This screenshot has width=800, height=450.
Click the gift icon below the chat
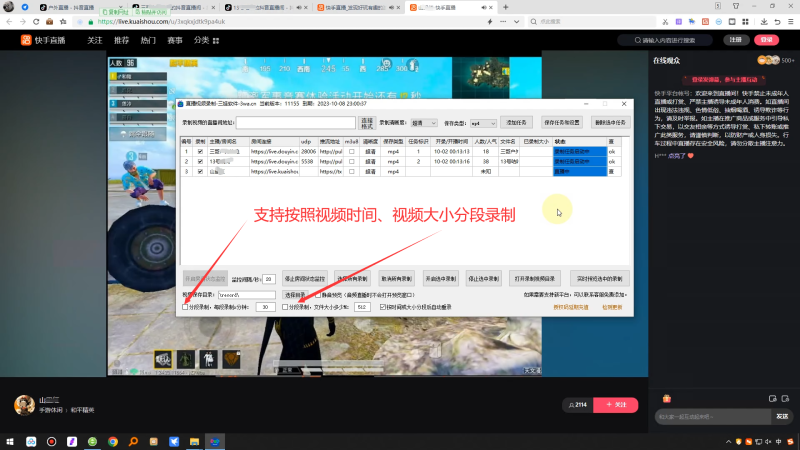pos(666,398)
